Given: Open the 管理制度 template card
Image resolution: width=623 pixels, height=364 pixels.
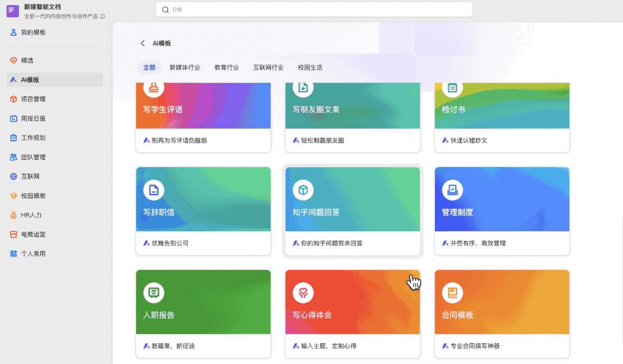Looking at the screenshot, I should (502, 211).
